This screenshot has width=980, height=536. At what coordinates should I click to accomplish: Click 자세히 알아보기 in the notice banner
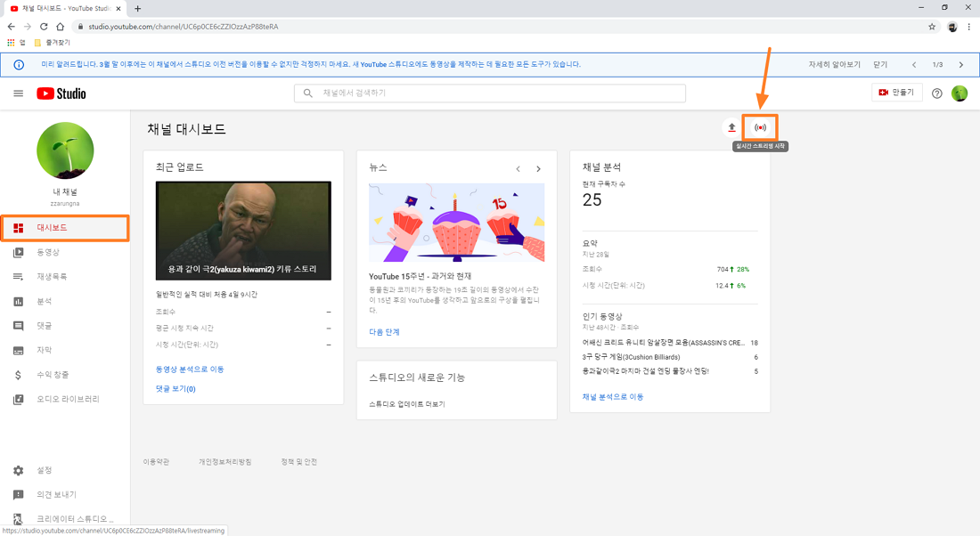[835, 64]
